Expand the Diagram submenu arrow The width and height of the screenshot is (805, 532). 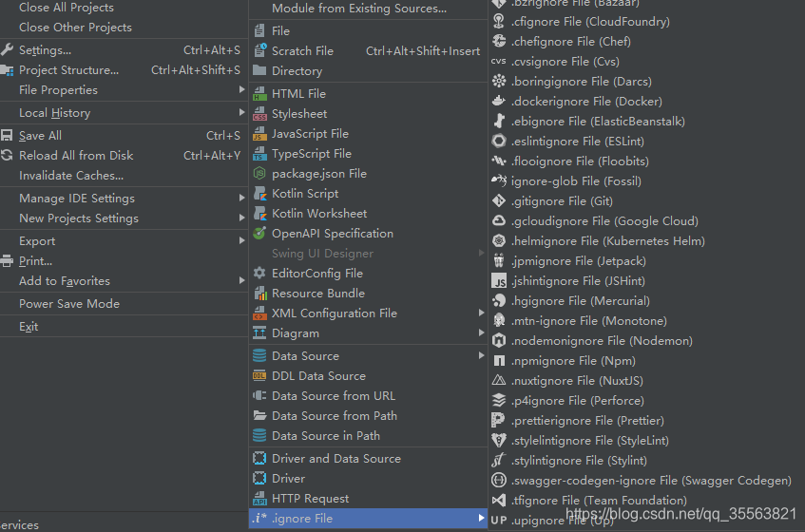click(x=481, y=332)
